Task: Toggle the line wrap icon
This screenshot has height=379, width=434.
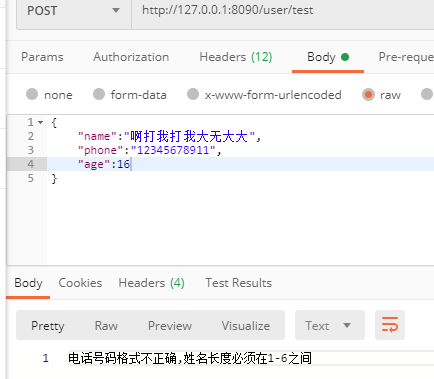Action: click(x=390, y=325)
